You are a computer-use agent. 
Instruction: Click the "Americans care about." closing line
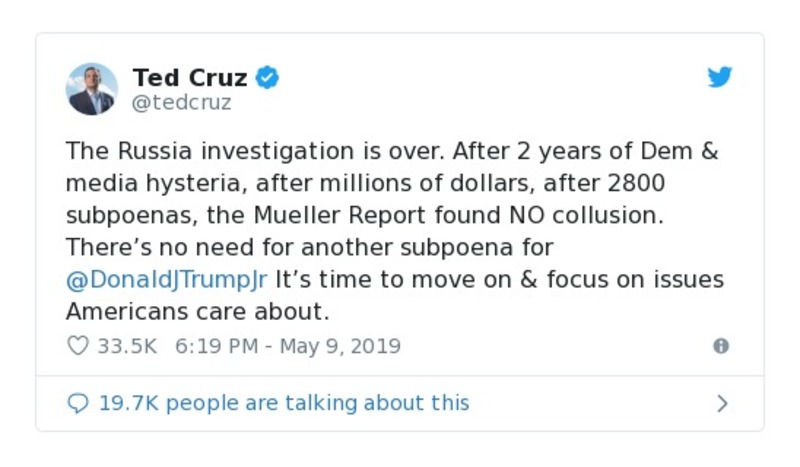click(197, 310)
